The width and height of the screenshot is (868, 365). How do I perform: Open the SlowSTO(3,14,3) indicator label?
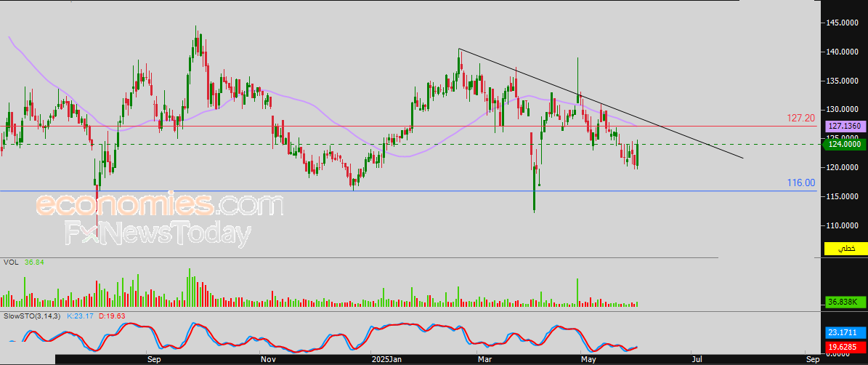33,316
